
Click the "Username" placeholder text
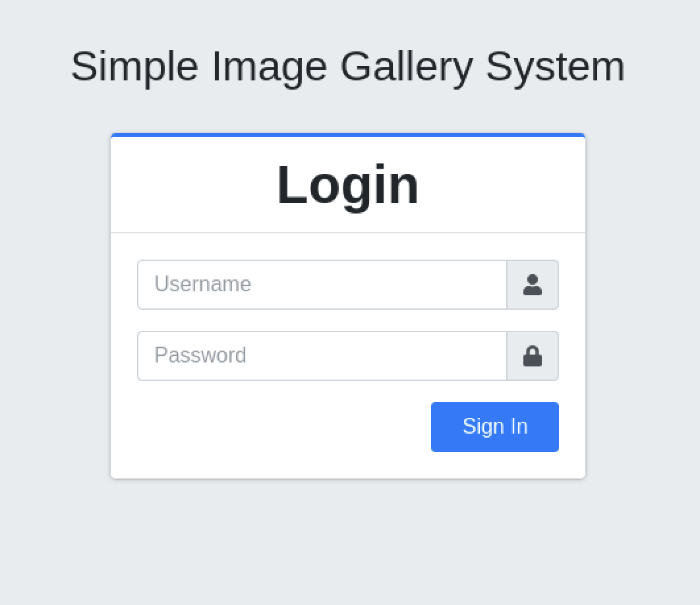[x=203, y=285]
